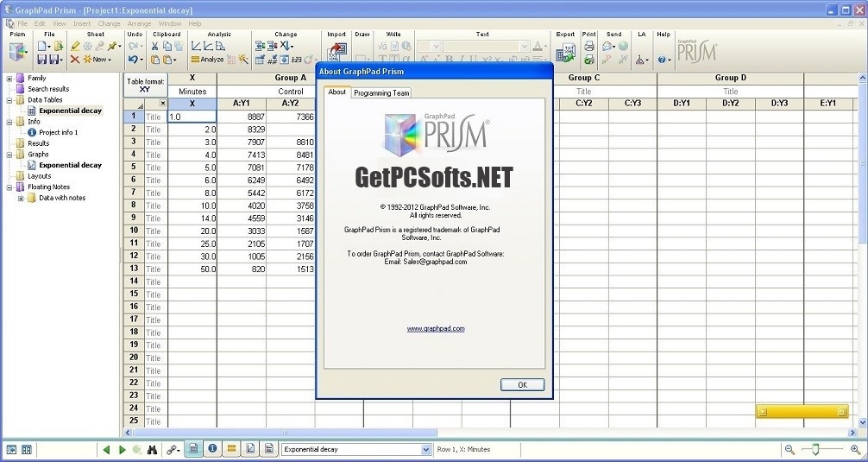Viewport: 868px width, 462px height.
Task: Click the magic wand Analysis icon
Action: (x=243, y=60)
